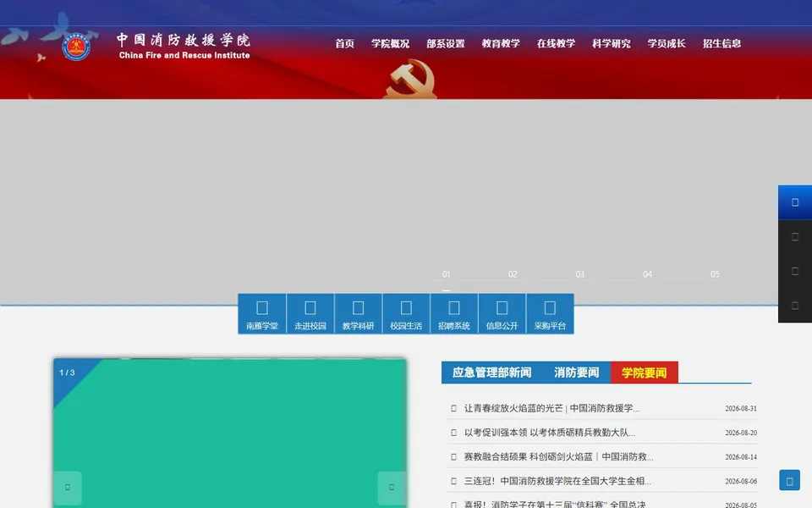812x508 pixels.
Task: Click the date 2026-08-31
Action: click(x=741, y=408)
